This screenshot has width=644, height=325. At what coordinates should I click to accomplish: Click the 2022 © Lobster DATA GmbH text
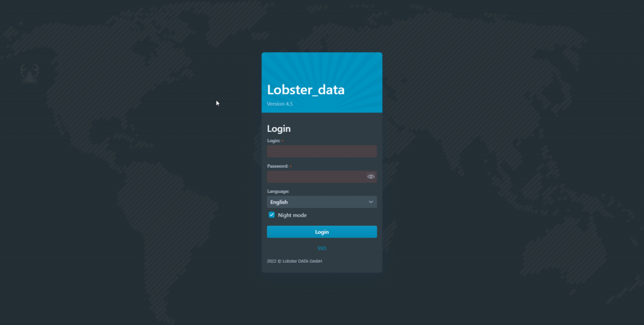[x=294, y=261]
